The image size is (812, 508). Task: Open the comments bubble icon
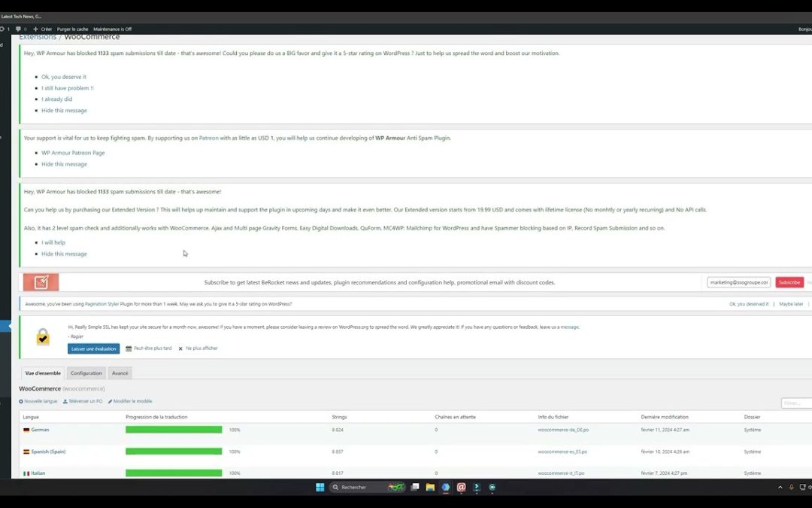pos(19,29)
